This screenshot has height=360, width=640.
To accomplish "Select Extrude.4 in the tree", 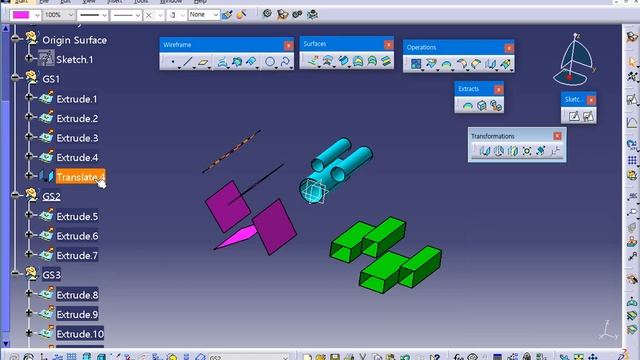I will click(x=77, y=158).
